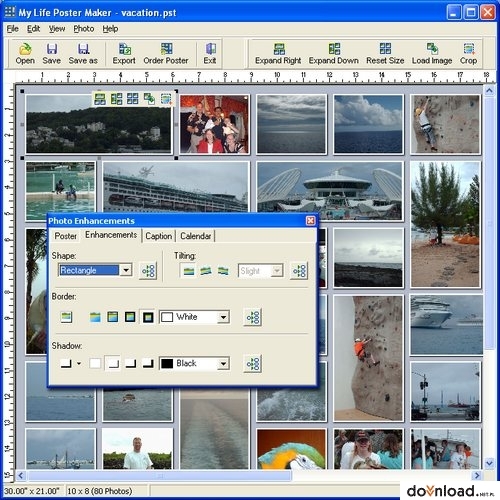This screenshot has width=500, height=500.
Task: Select the group portrait photo thumbnail
Action: tap(214, 124)
